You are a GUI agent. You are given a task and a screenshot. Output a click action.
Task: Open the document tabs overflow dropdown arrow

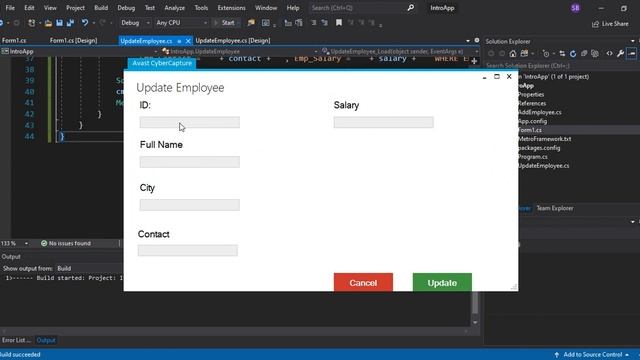pyautogui.click(x=468, y=40)
